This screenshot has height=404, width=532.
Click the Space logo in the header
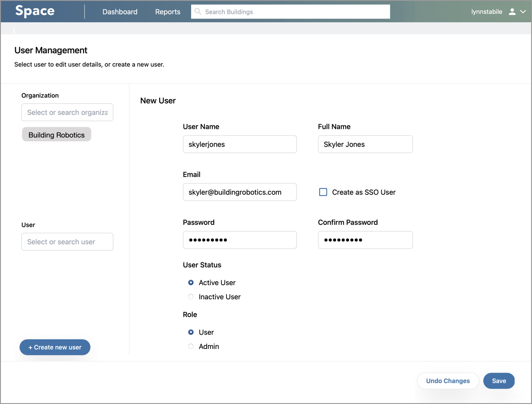35,11
